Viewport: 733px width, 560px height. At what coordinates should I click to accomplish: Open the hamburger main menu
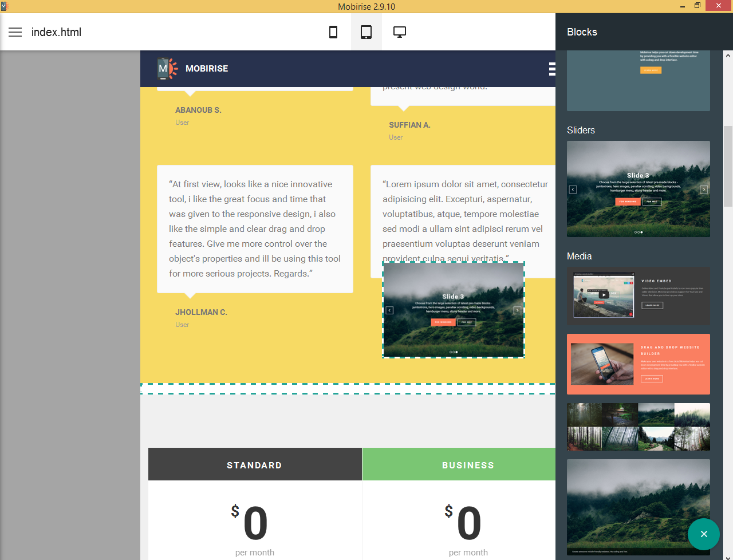(x=15, y=32)
